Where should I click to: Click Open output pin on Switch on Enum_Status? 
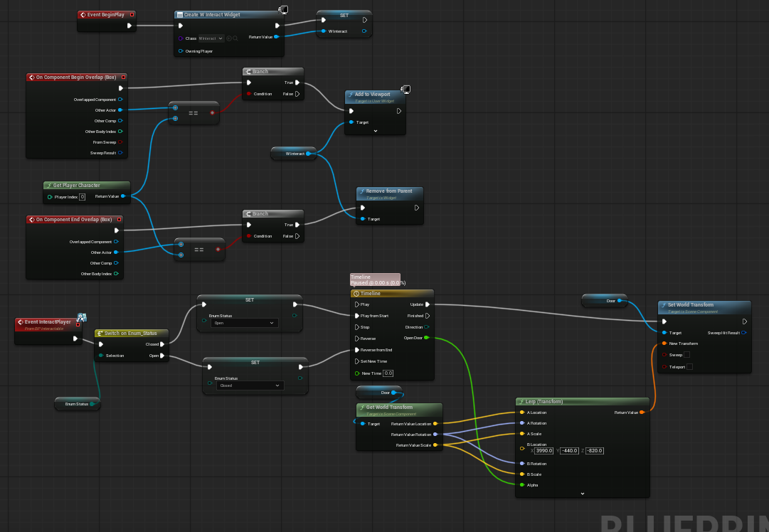(x=162, y=356)
